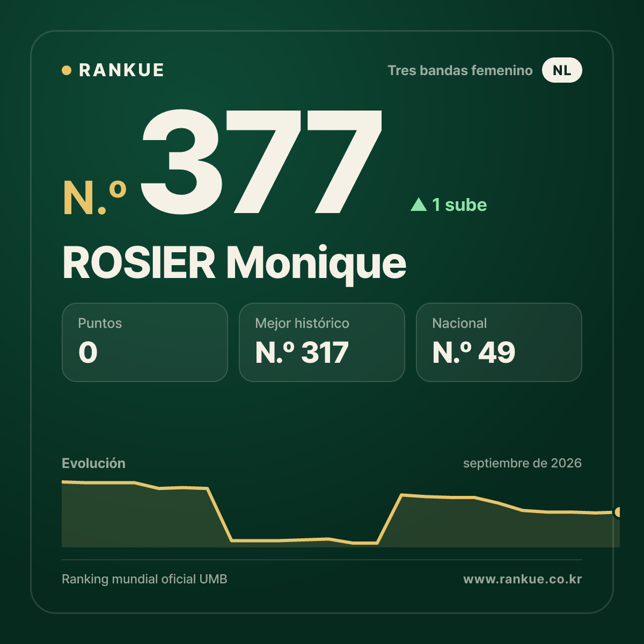Click the N.º 49 national rank value
Image resolution: width=644 pixels, height=644 pixels.
474,353
